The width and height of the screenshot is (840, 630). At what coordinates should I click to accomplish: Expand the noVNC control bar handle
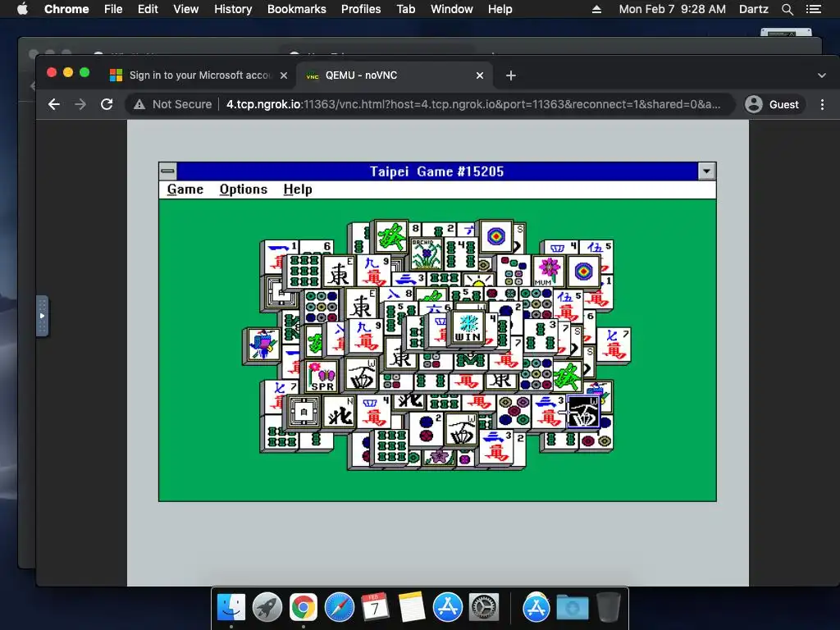point(43,316)
